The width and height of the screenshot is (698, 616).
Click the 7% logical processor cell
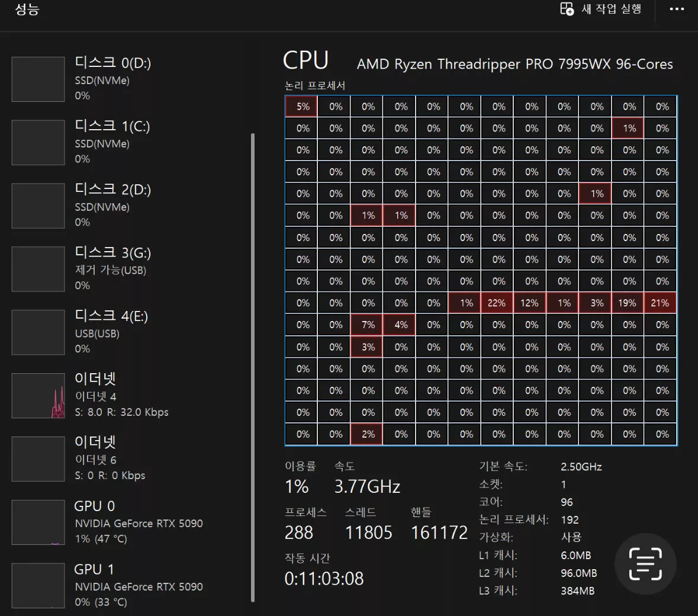click(367, 325)
